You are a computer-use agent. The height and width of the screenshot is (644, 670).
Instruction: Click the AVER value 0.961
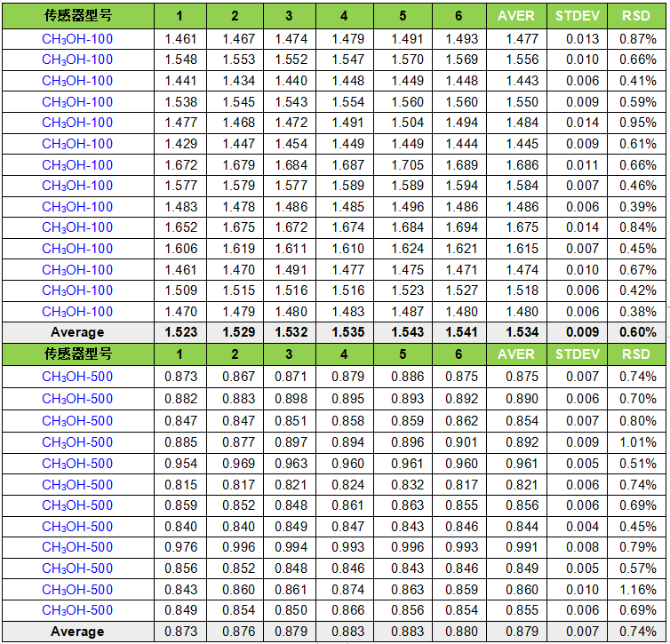(x=515, y=464)
